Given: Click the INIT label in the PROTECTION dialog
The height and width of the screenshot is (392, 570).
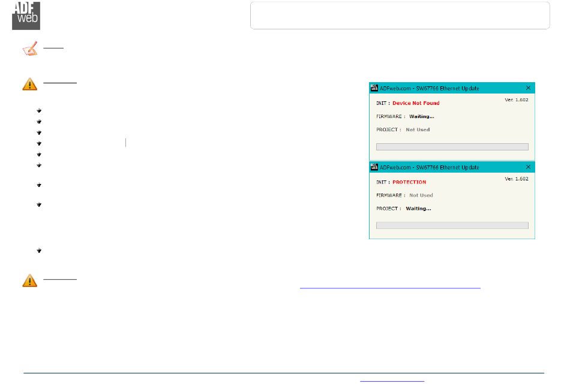Looking at the screenshot, I should [x=383, y=182].
